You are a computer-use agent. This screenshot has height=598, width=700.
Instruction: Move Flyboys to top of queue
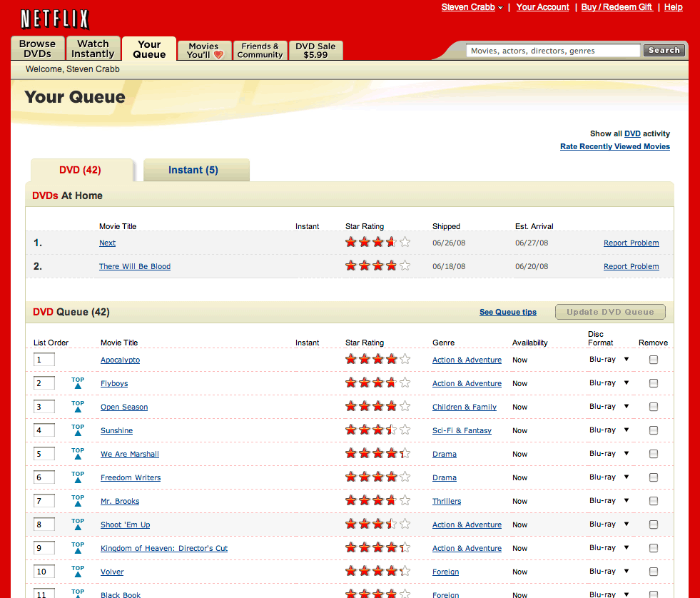78,382
